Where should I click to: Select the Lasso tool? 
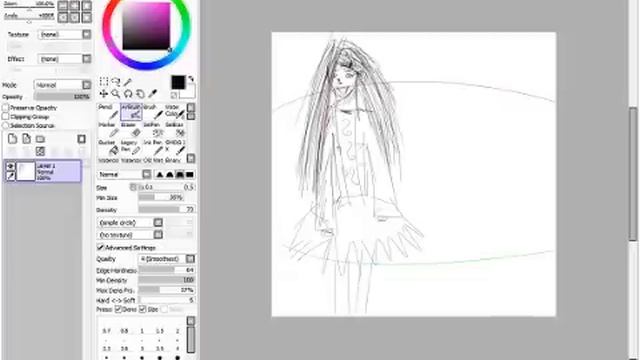(x=116, y=81)
